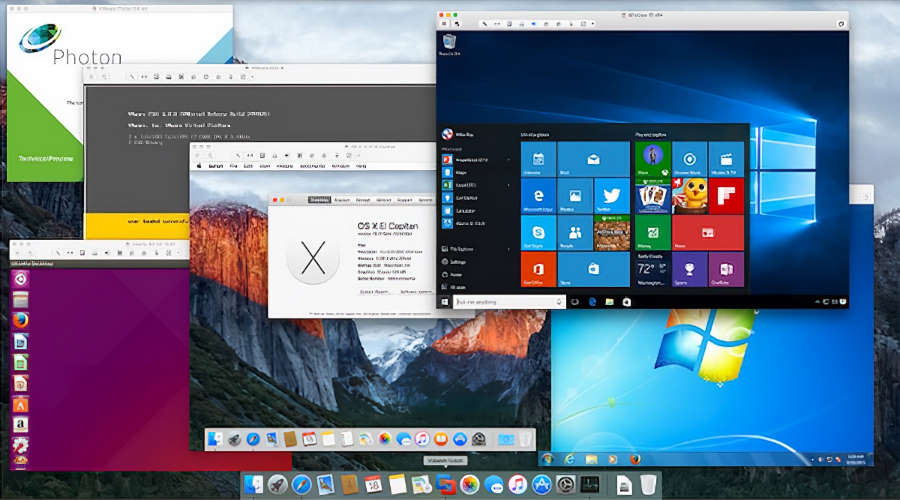Open Photos in the host Mac dock

470,486
